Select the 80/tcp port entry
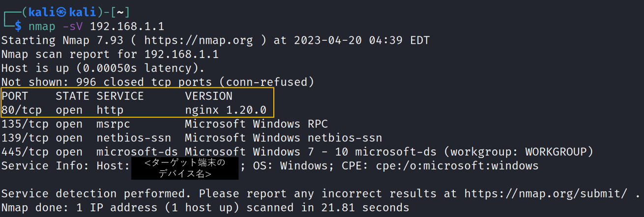The image size is (644, 217). click(x=22, y=110)
